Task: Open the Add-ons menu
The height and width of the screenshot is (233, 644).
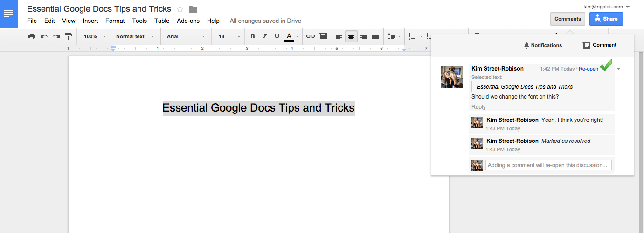Action: 188,21
